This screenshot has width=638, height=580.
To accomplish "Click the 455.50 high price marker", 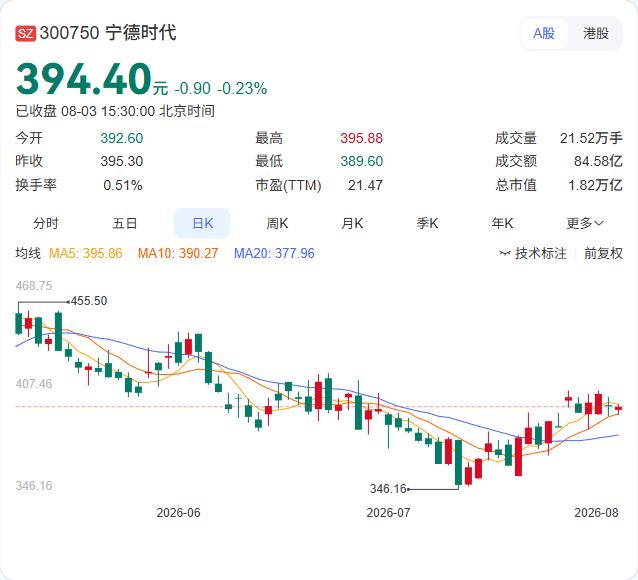I will [x=89, y=301].
